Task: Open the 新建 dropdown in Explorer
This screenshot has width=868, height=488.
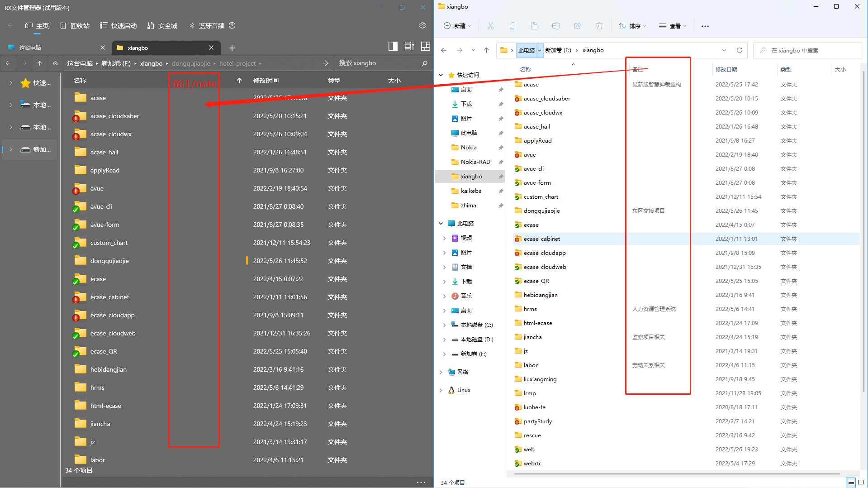Action: [x=457, y=26]
